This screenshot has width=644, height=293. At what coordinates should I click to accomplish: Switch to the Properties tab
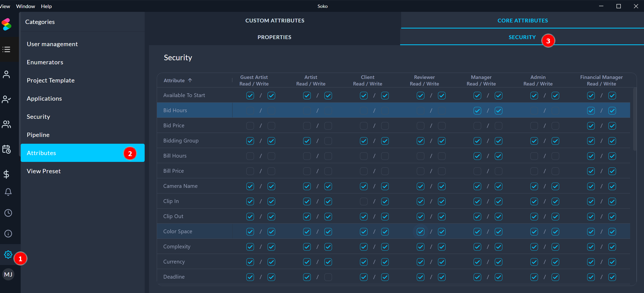(x=274, y=37)
